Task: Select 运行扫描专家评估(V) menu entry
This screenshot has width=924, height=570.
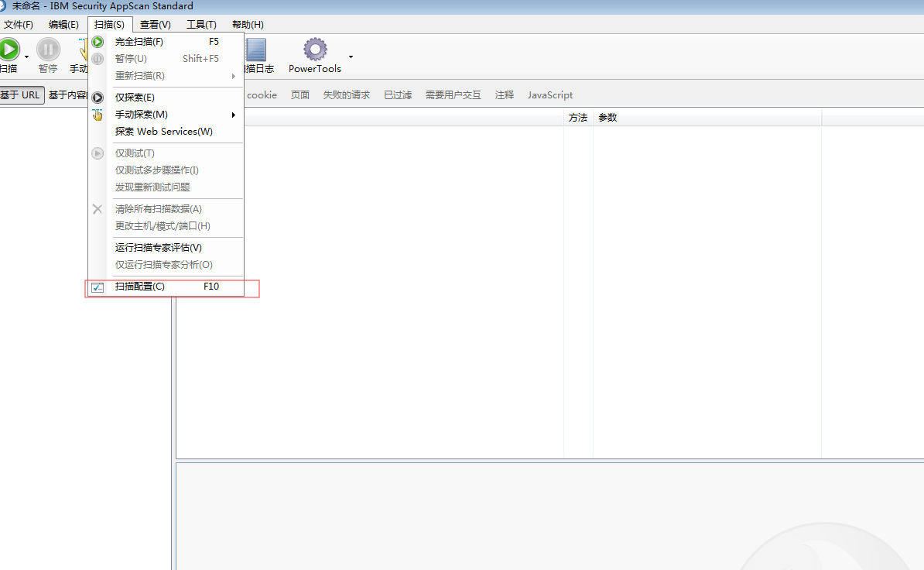Action: [166, 248]
